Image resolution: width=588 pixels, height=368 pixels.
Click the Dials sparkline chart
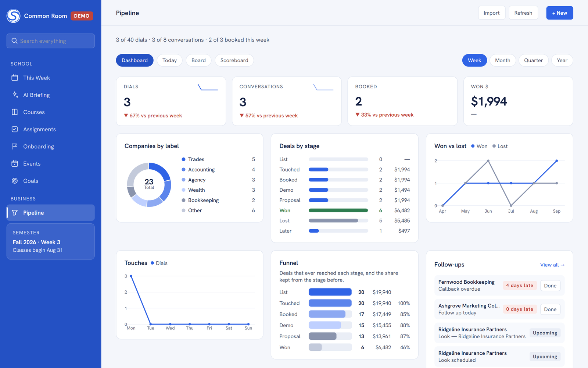point(208,87)
